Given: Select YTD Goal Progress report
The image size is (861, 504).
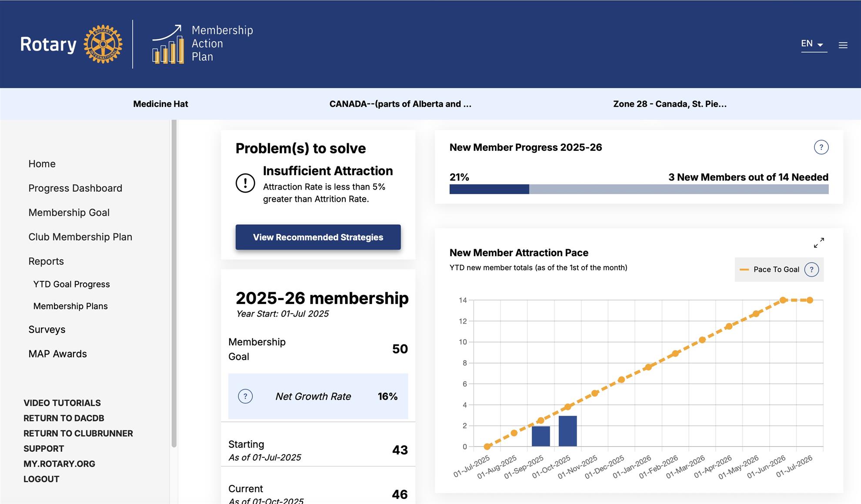Looking at the screenshot, I should (x=71, y=284).
